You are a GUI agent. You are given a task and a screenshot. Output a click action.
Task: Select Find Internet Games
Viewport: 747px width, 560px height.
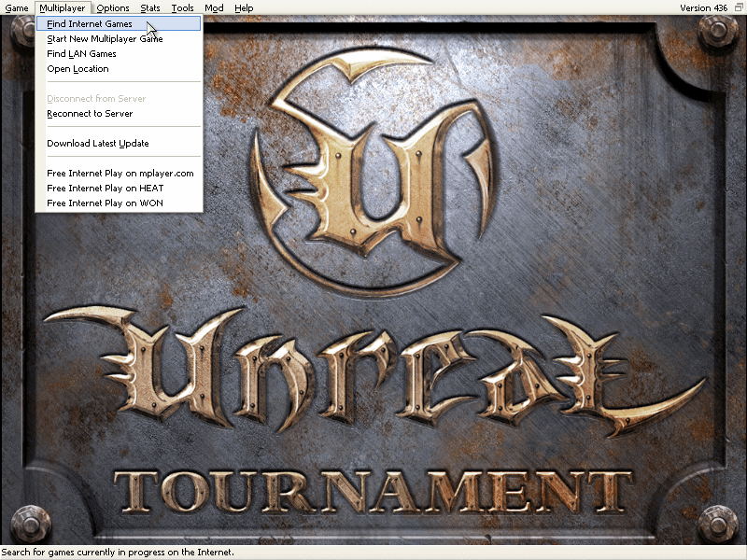[x=90, y=23]
